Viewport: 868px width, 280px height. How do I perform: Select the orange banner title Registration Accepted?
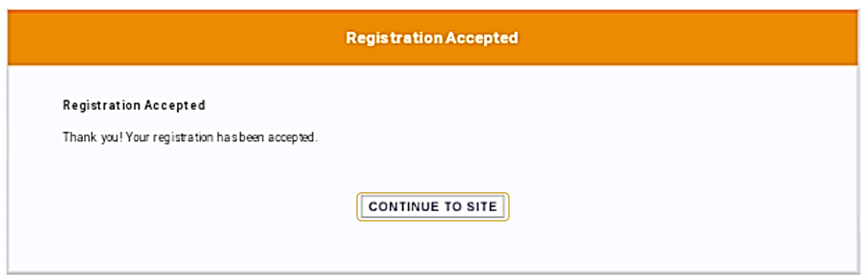click(432, 37)
